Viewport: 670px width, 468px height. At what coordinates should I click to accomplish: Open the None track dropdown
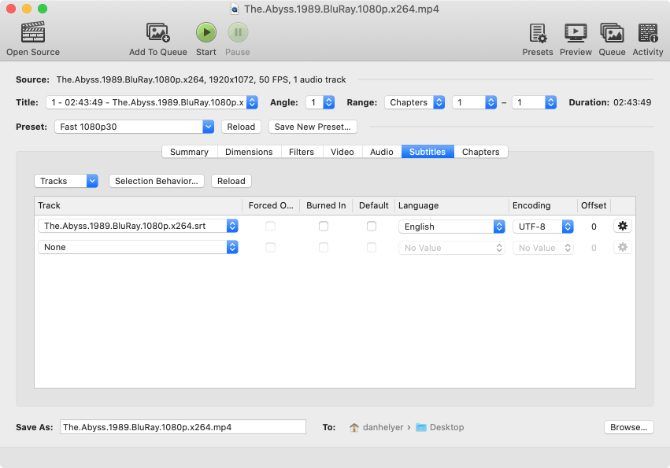(x=138, y=247)
